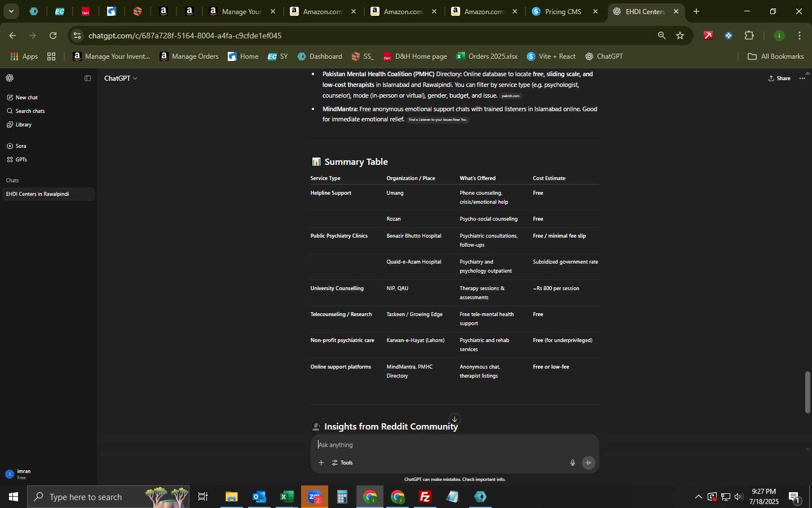Go back in browser history
This screenshot has height=508, width=812.
[x=12, y=36]
